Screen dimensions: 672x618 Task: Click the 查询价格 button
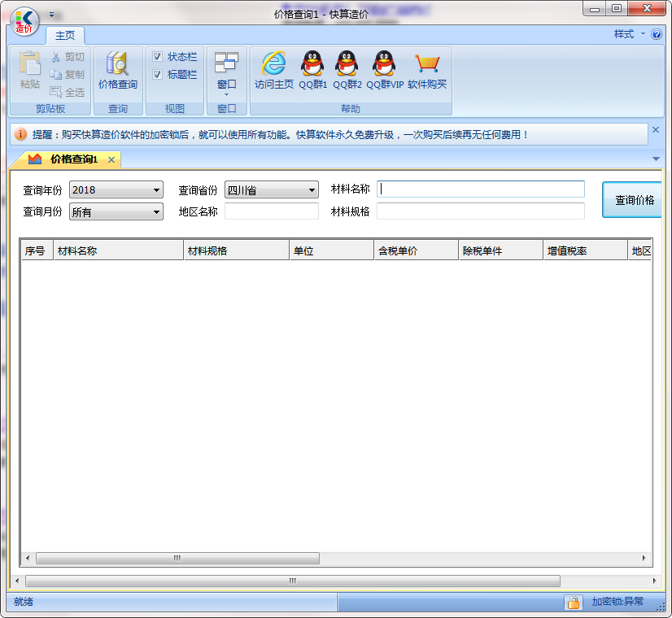pos(632,199)
